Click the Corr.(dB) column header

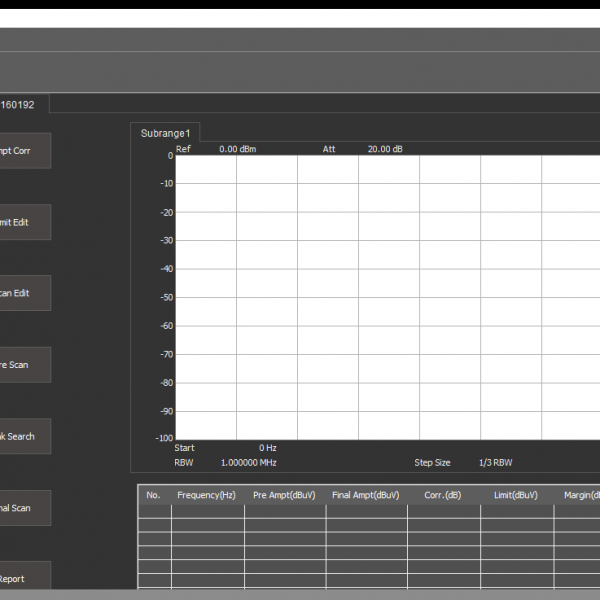pos(442,495)
